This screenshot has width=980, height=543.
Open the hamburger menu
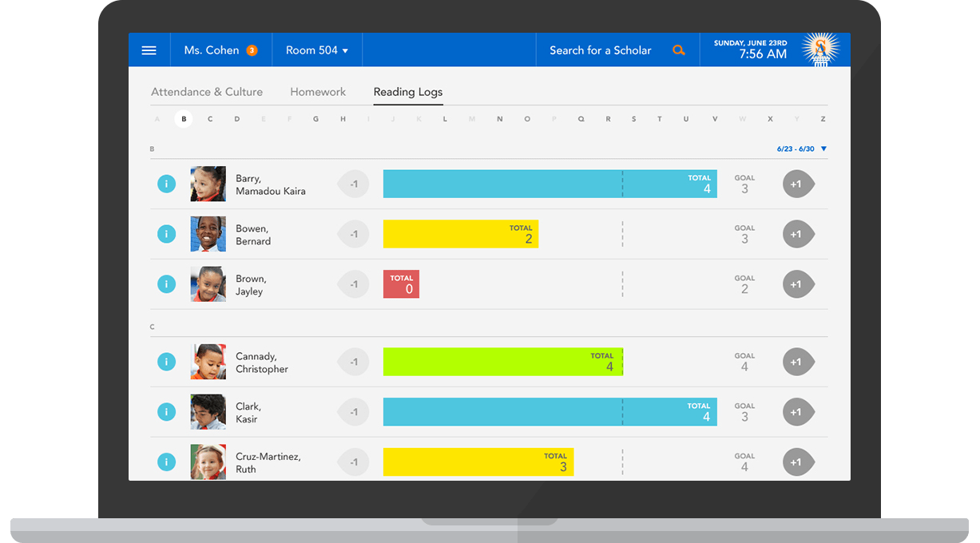pyautogui.click(x=149, y=50)
